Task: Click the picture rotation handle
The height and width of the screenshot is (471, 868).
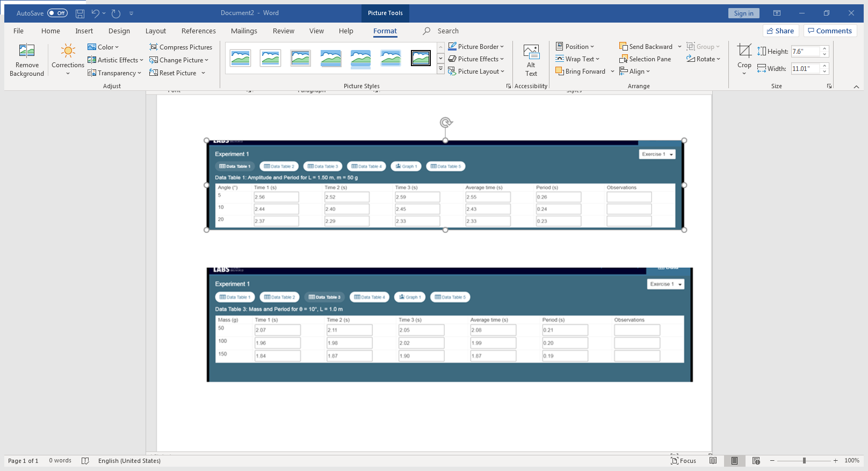Action: 446,123
